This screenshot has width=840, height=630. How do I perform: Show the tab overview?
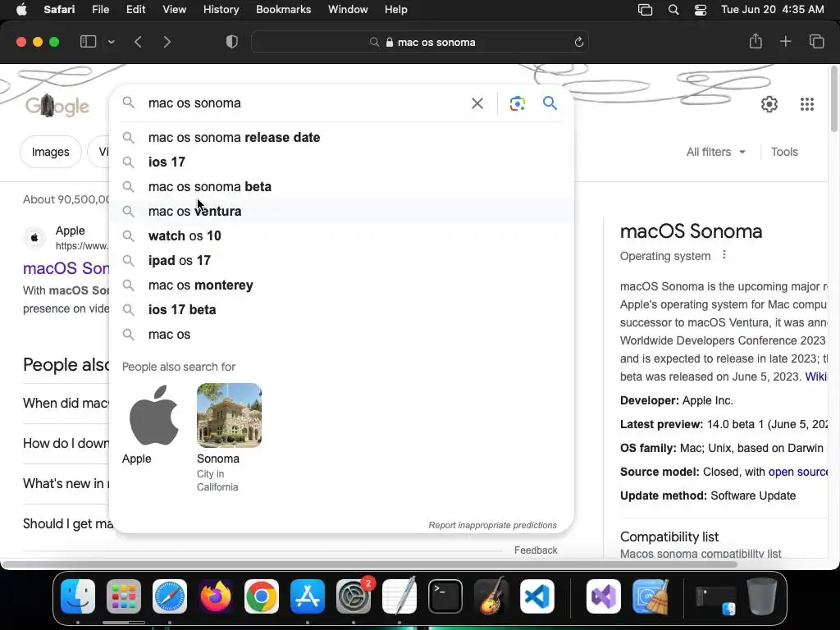tap(816, 41)
